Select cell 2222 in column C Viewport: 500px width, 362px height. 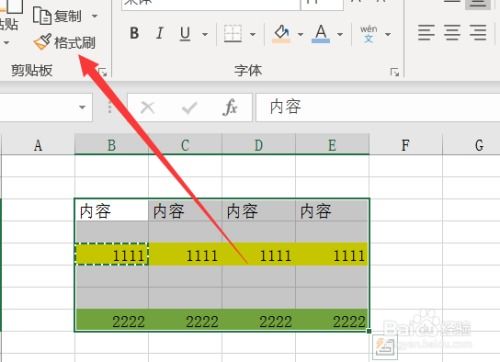pyautogui.click(x=185, y=320)
